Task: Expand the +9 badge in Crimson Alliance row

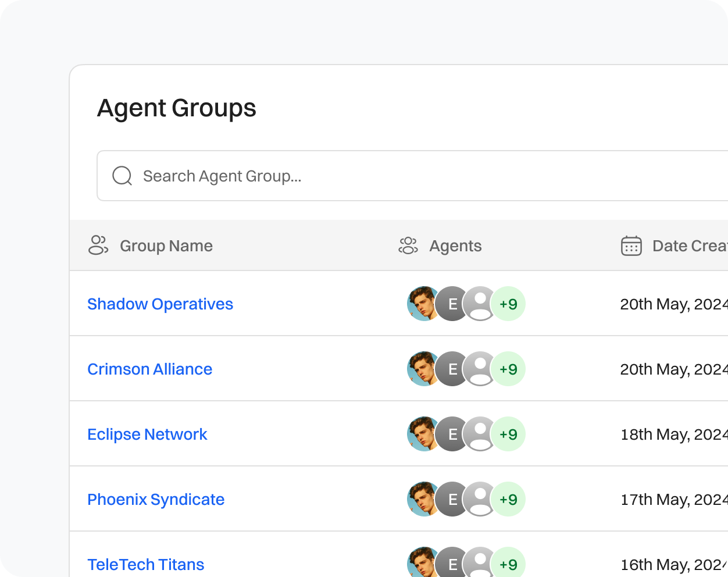Action: coord(508,369)
